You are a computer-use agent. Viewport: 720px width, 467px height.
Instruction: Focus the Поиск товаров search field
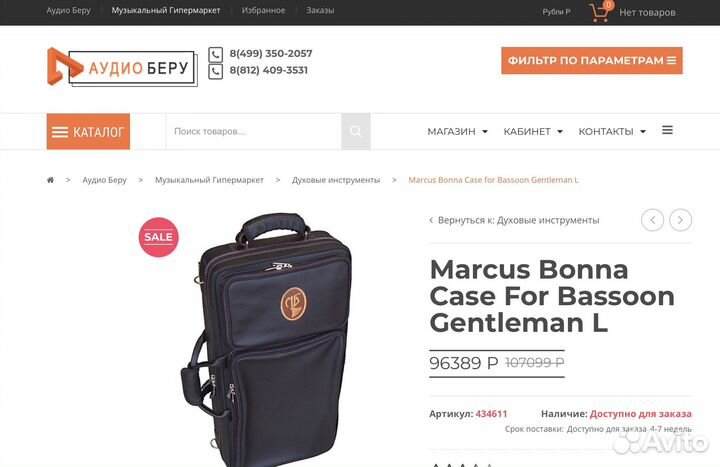click(254, 131)
